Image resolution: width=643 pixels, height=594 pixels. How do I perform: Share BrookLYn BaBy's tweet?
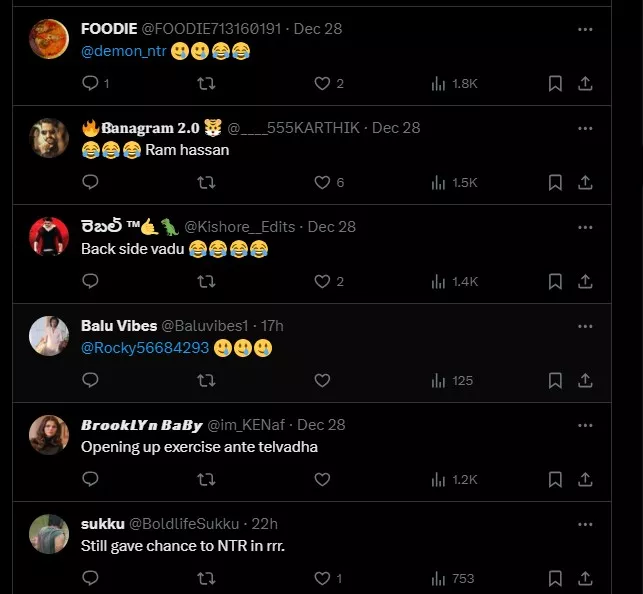pyautogui.click(x=586, y=480)
